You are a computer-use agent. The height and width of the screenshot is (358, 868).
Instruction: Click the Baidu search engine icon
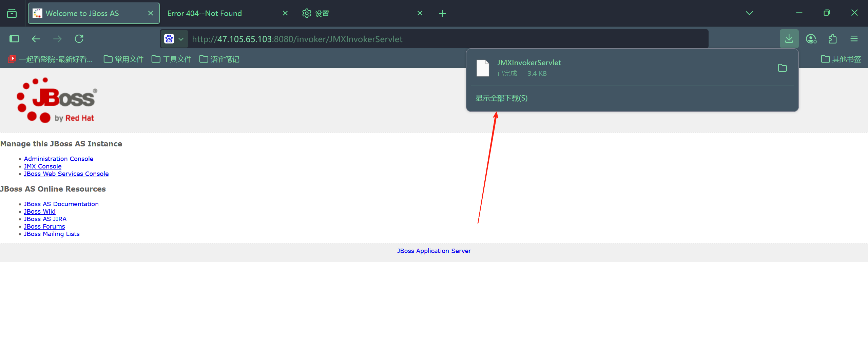point(169,39)
